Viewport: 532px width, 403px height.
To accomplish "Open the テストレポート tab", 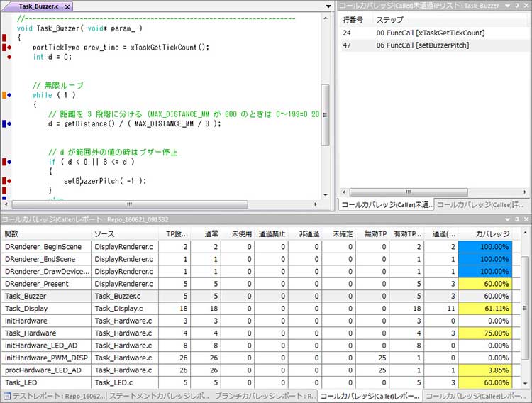I will [55, 396].
